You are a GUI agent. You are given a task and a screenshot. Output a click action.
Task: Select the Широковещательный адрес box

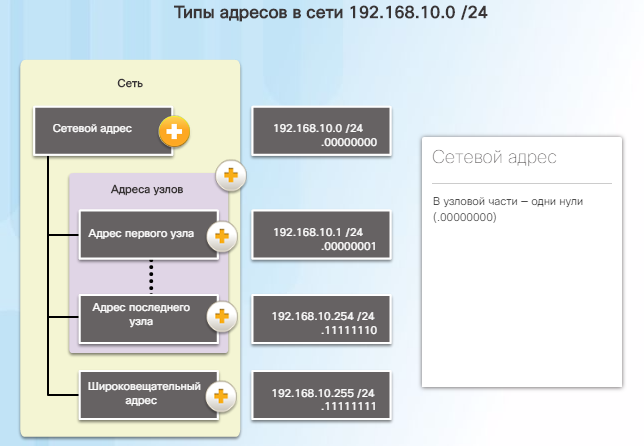click(148, 395)
